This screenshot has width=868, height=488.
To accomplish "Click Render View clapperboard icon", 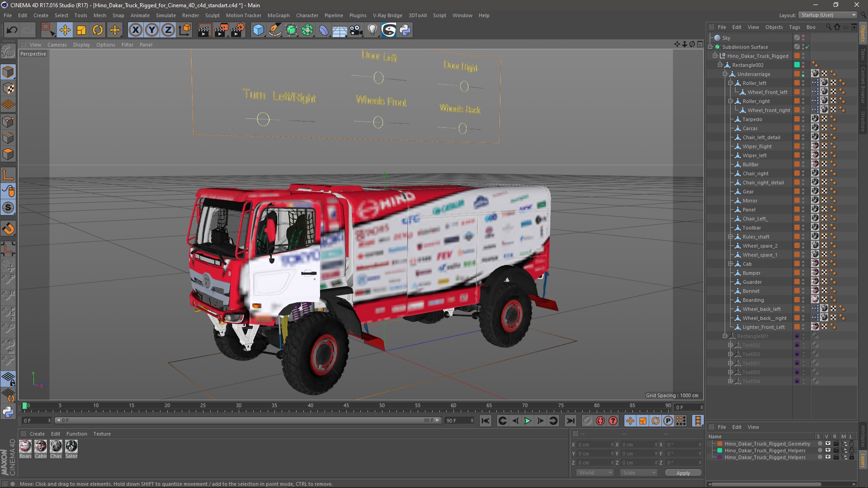I will (x=204, y=30).
